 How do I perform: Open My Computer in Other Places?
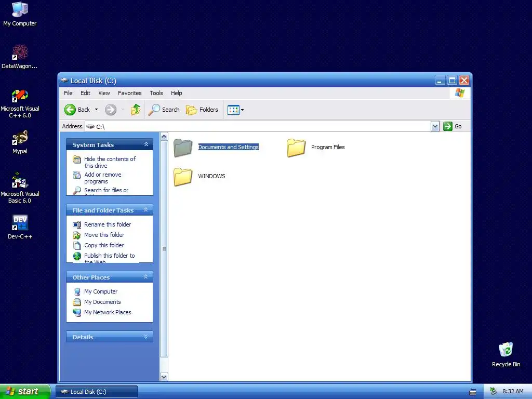pos(101,291)
